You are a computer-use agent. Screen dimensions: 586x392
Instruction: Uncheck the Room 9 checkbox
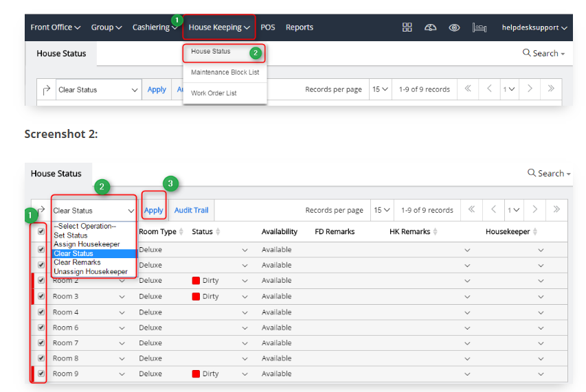coord(41,373)
